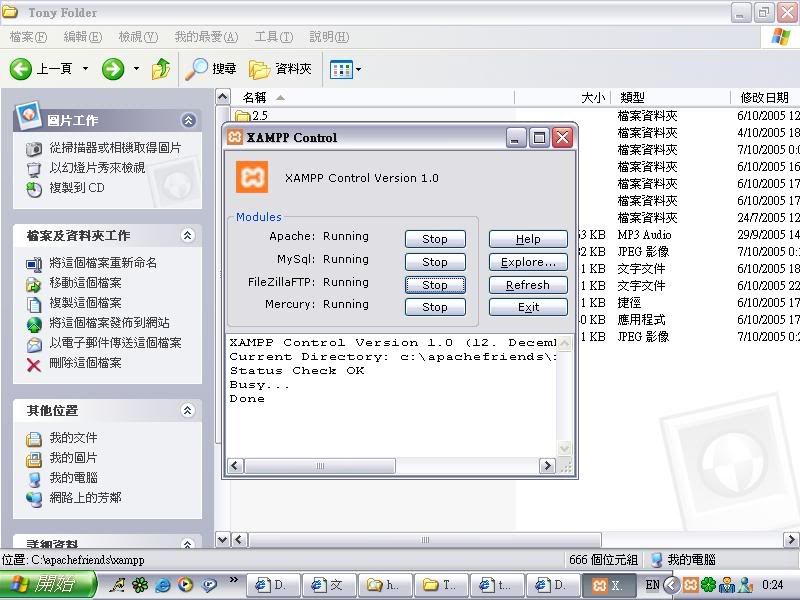Open the Views dropdown on toolbar
The image size is (800, 600).
[346, 69]
